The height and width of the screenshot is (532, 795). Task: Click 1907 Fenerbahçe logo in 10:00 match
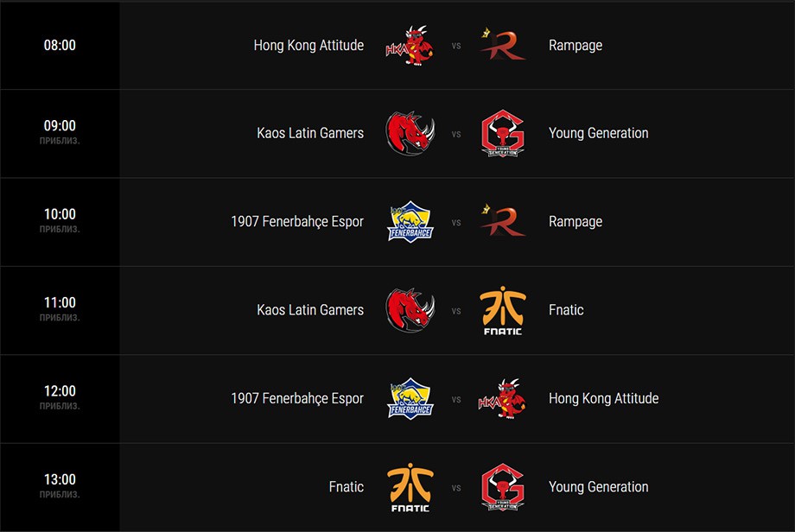click(410, 221)
